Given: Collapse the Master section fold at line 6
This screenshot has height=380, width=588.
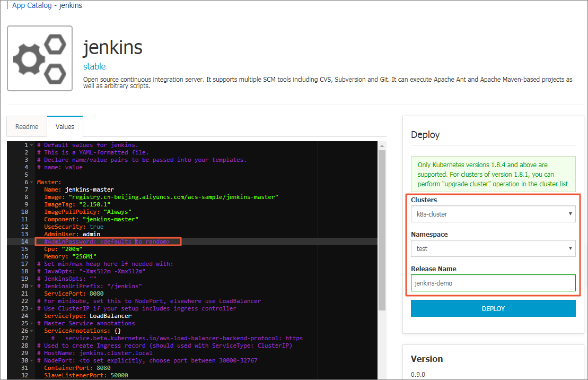Looking at the screenshot, I should [x=32, y=183].
